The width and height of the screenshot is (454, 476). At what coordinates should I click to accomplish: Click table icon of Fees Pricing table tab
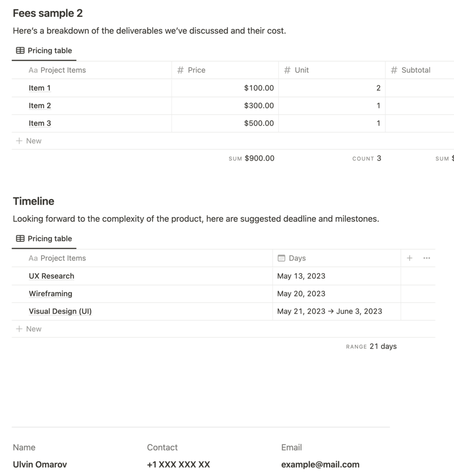20,51
